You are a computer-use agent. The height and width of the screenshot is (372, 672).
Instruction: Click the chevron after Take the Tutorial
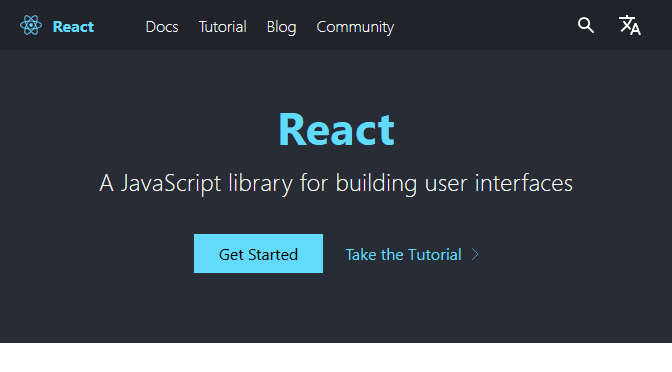click(475, 255)
